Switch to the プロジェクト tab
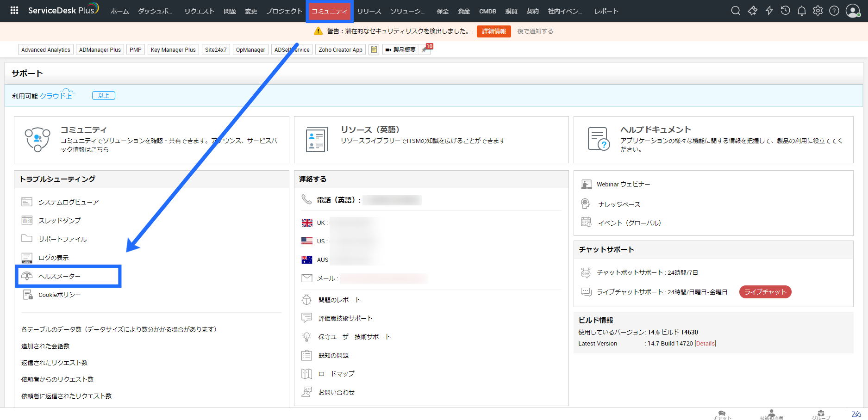868x420 pixels. point(284,11)
